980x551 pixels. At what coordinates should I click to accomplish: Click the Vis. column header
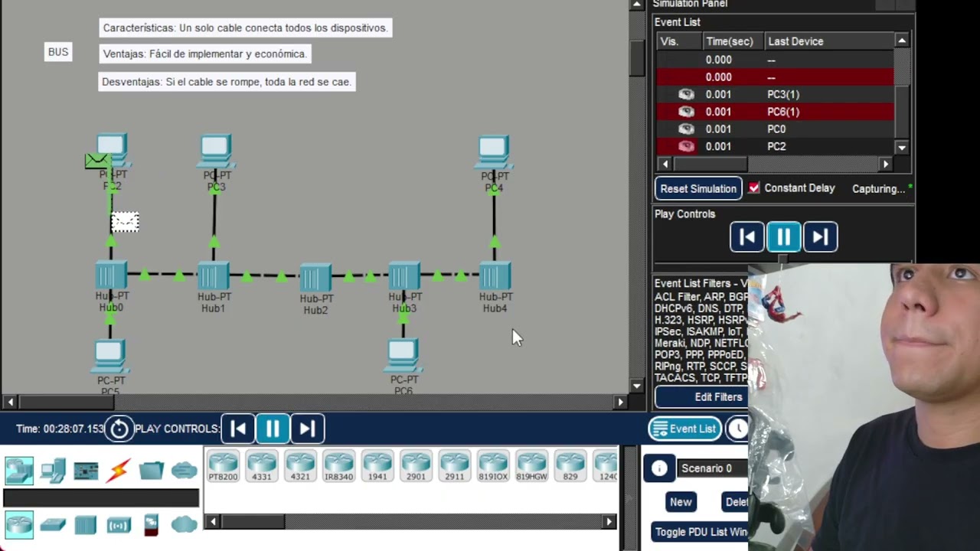tap(679, 41)
